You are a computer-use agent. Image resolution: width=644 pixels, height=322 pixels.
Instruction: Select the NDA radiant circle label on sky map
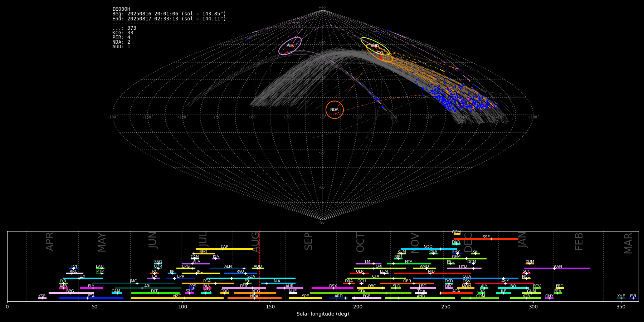[334, 110]
